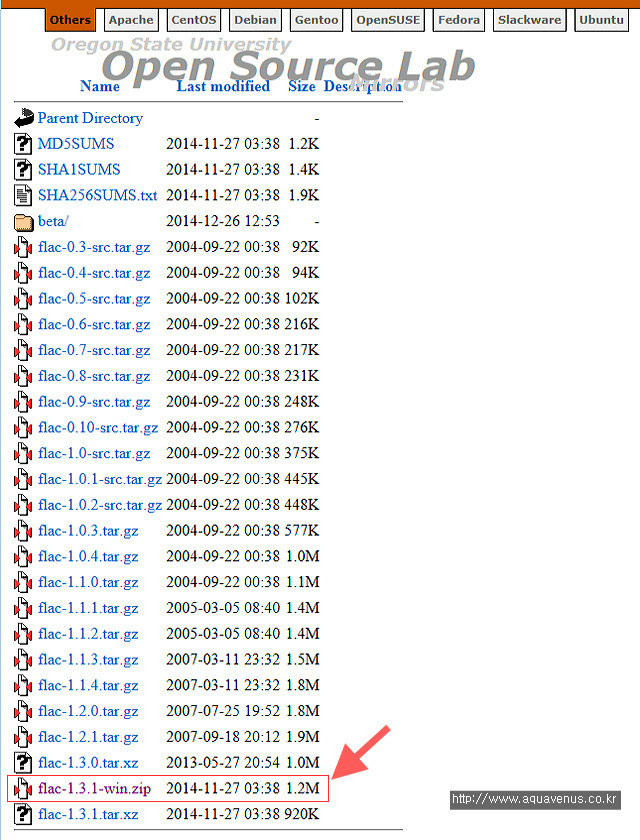
Task: Click the archive icon beside flac-1.2.1.tar.gz
Action: 22,737
